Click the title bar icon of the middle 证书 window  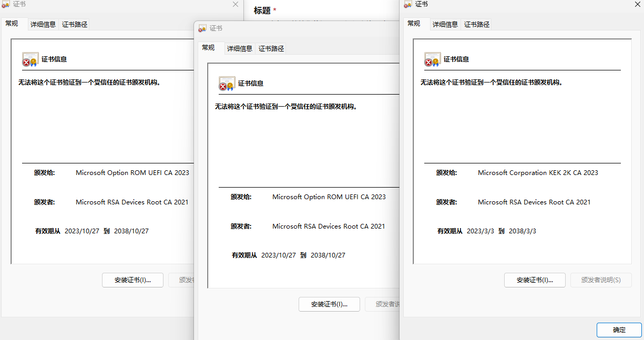tap(202, 28)
